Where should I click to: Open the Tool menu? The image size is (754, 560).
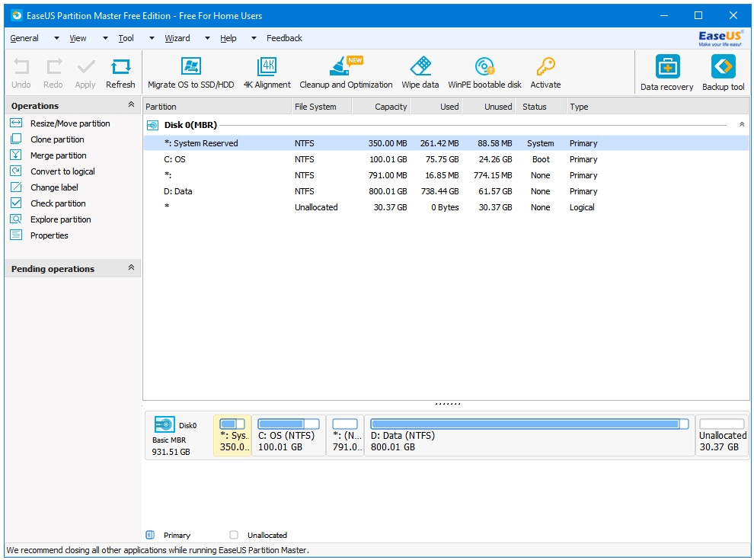[x=126, y=38]
